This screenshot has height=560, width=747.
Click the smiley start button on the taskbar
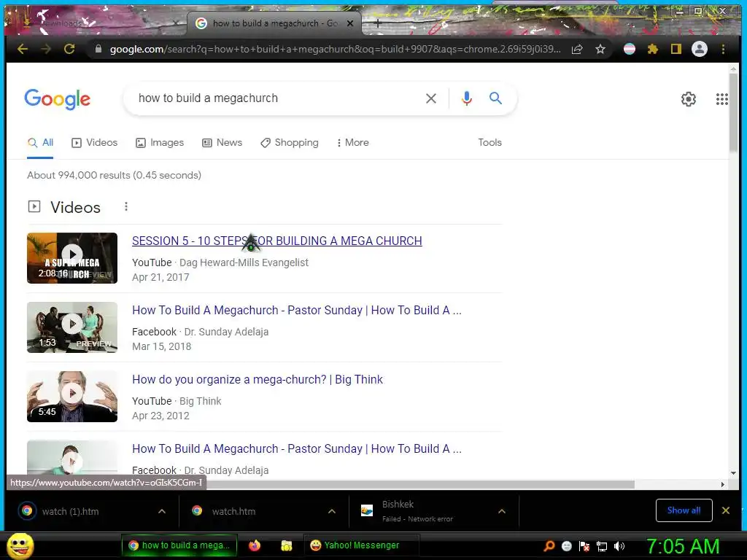pos(20,545)
